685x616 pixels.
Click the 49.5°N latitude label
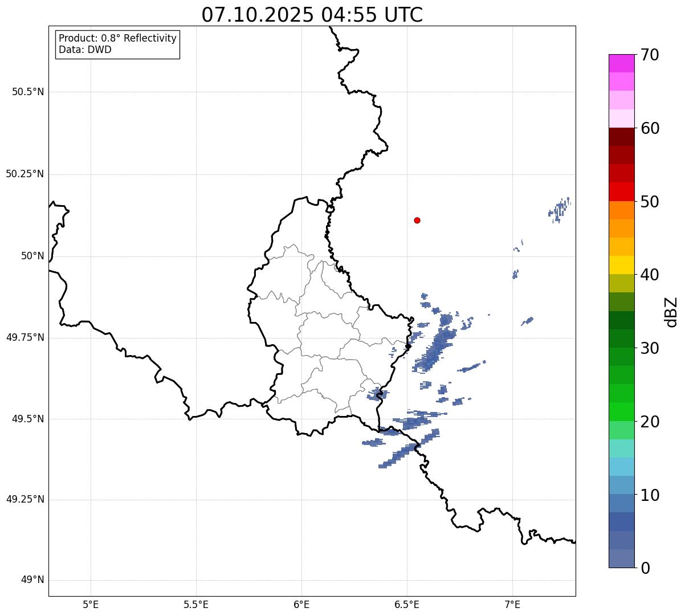click(28, 419)
